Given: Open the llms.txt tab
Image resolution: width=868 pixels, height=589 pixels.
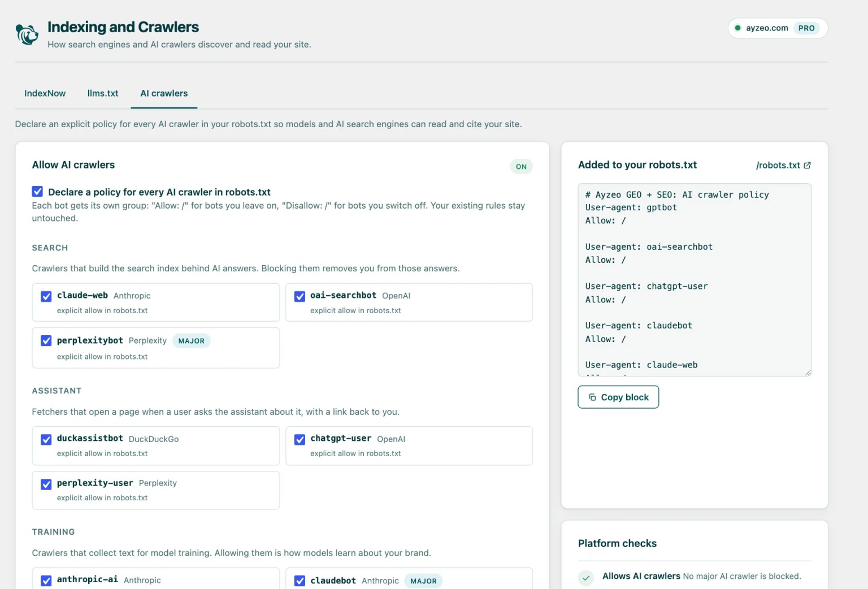Looking at the screenshot, I should tap(103, 93).
